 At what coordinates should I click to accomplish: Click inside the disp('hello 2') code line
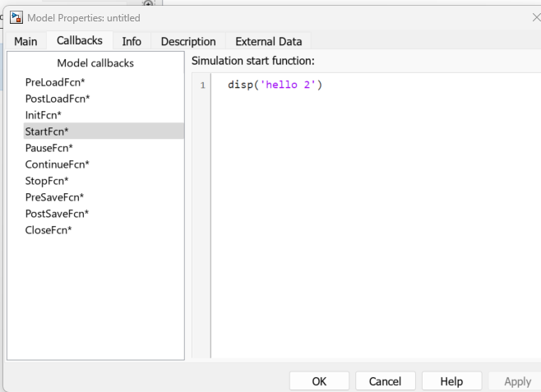pos(275,85)
